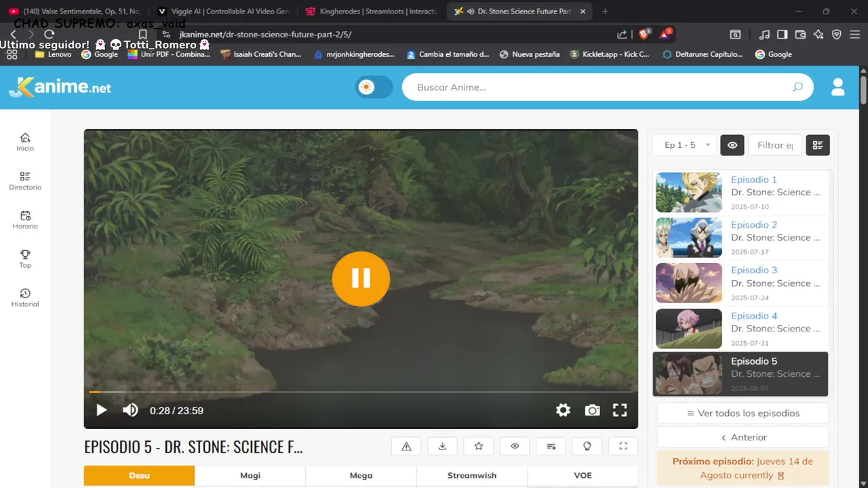Expand the Ep 1 - 5 dropdown
Screen dimensions: 868x488
click(x=684, y=145)
